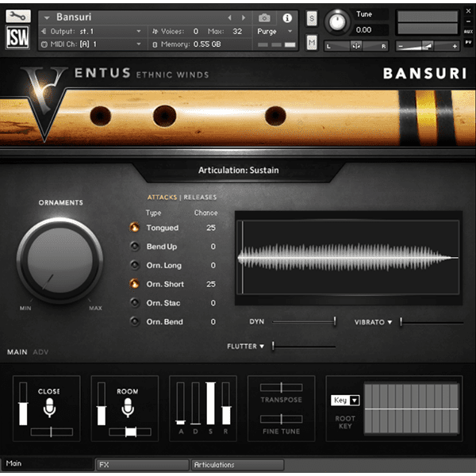Open the instrument info icon
This screenshot has width=476, height=476.
pos(286,17)
